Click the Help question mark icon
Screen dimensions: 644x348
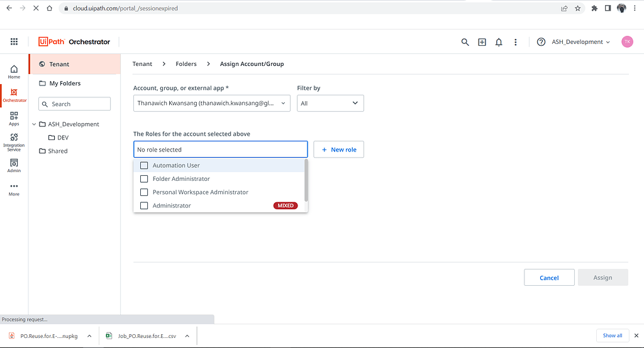(541, 42)
